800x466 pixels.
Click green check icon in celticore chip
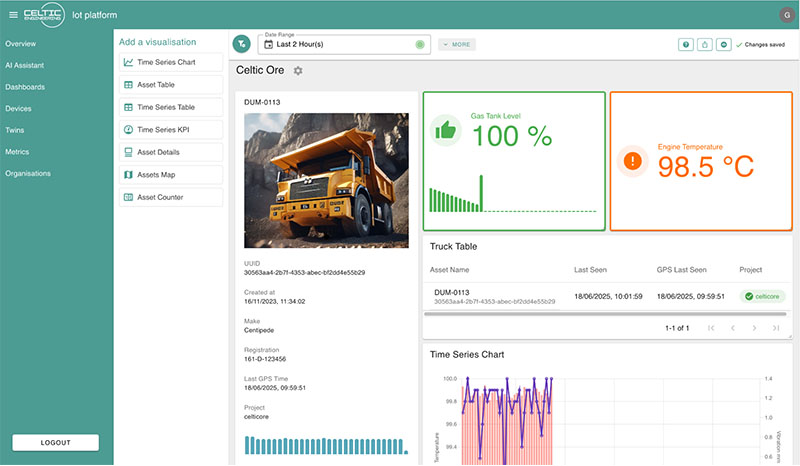(748, 296)
